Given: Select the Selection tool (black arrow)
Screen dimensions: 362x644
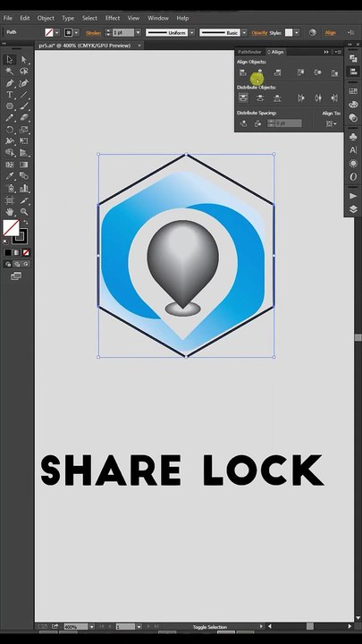Looking at the screenshot, I should pos(10,60).
